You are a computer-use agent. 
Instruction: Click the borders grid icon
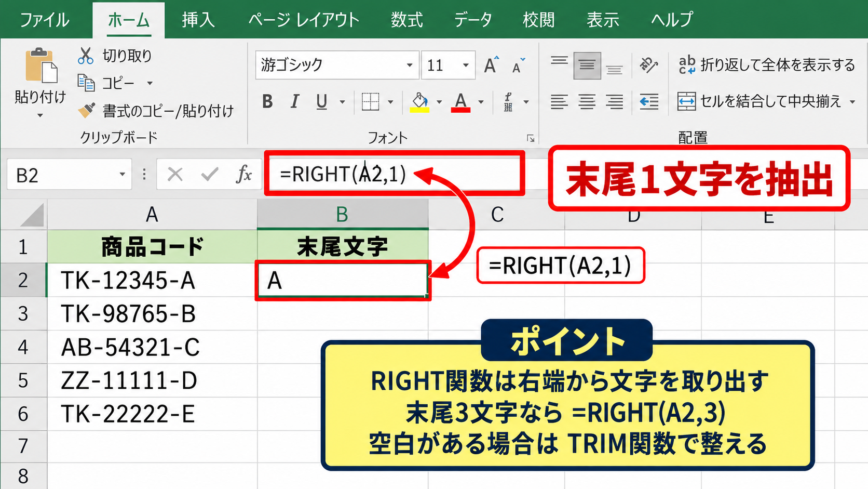[x=370, y=101]
